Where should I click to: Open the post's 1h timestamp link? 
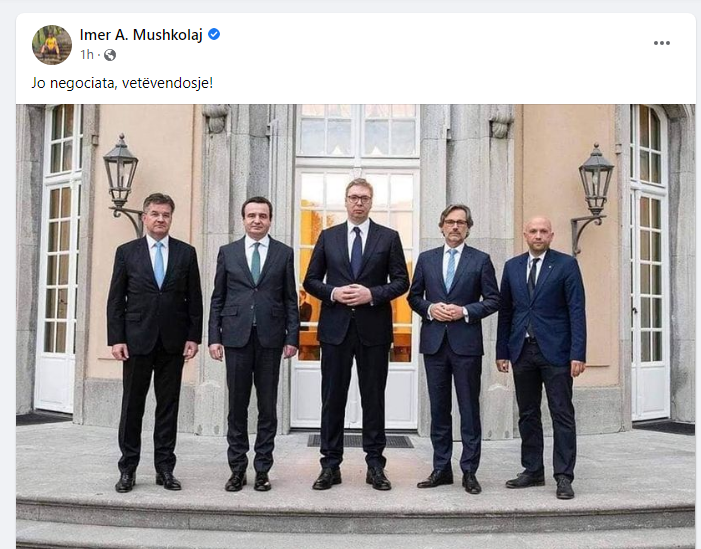pyautogui.click(x=87, y=55)
